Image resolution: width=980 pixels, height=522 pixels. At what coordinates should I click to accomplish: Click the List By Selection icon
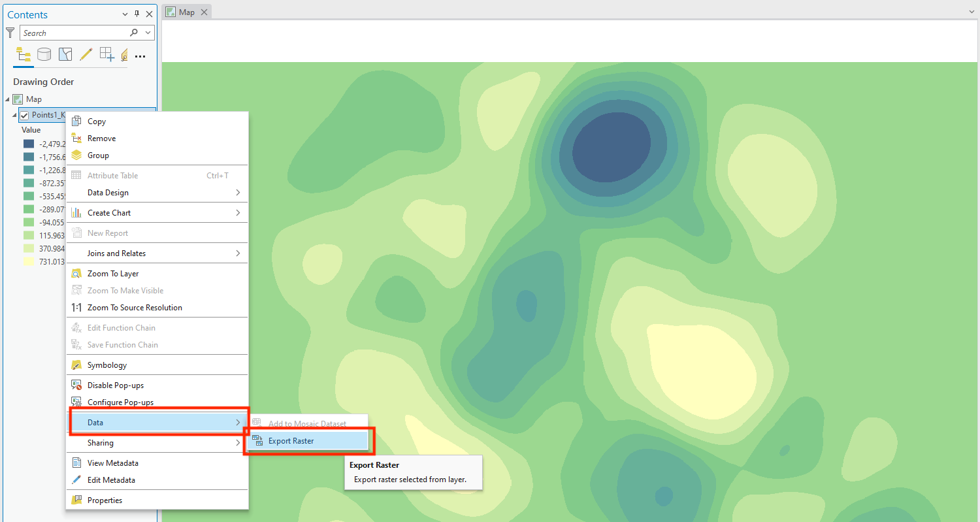click(65, 55)
